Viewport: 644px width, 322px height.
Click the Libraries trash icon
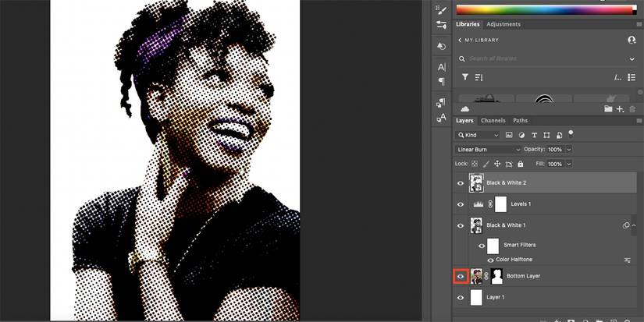632,108
